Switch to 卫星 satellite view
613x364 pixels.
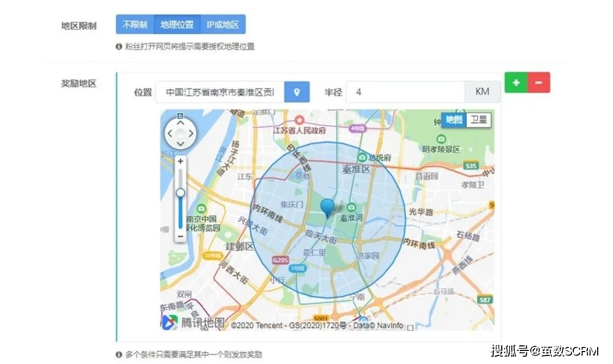tap(478, 120)
